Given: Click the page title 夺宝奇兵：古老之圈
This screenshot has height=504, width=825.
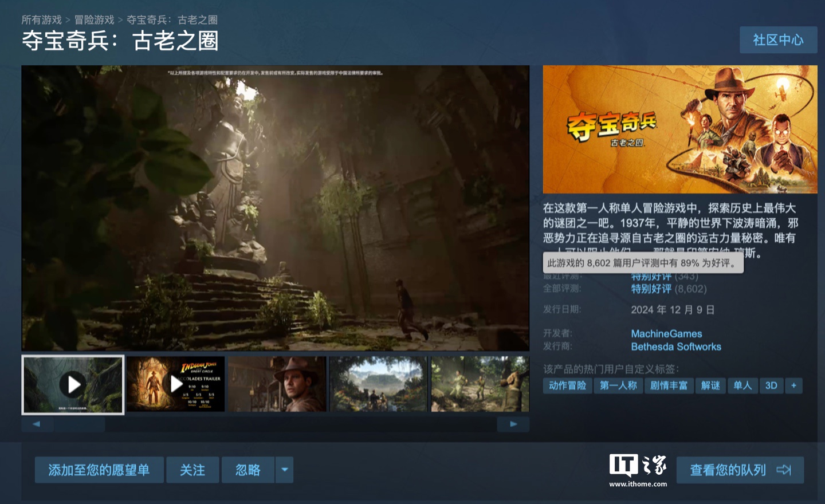Looking at the screenshot, I should pyautogui.click(x=120, y=41).
